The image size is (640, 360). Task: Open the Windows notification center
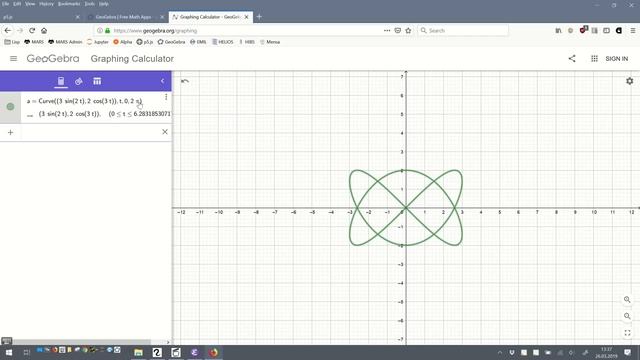coord(627,352)
